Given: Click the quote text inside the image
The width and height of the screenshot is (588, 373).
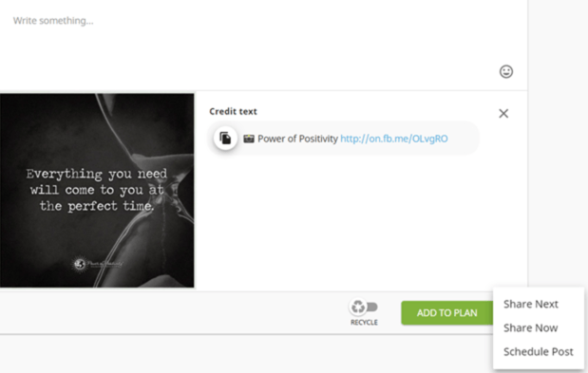Looking at the screenshot, I should (96, 190).
